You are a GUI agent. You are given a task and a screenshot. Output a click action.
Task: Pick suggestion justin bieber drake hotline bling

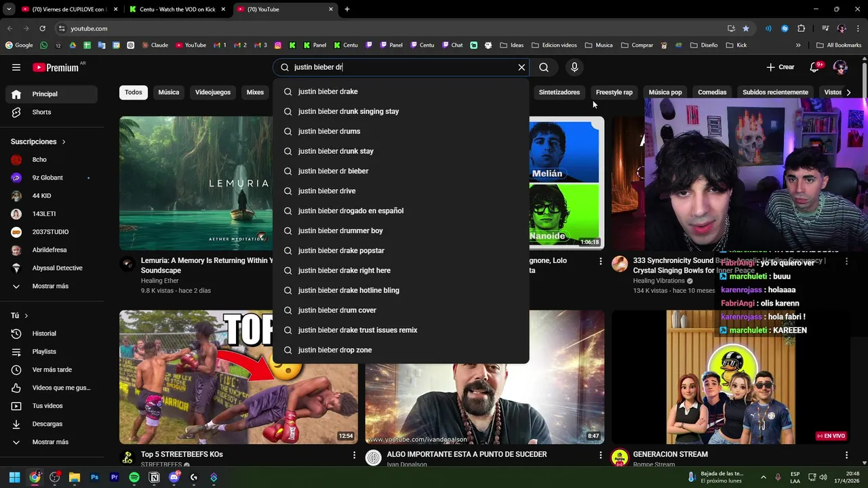tap(401, 290)
